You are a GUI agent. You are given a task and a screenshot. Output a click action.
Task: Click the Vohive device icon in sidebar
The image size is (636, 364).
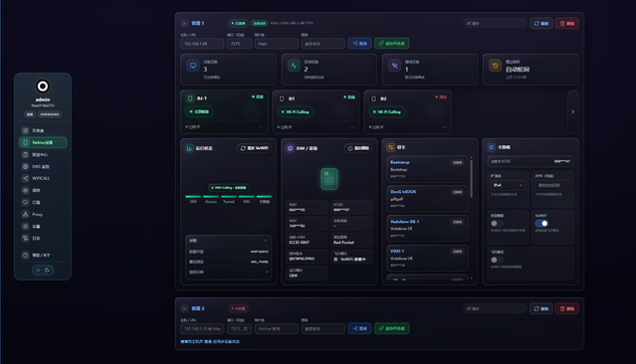point(25,142)
